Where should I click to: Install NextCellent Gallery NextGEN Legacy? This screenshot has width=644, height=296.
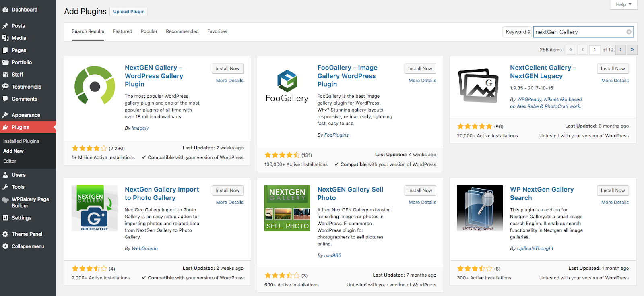click(613, 68)
